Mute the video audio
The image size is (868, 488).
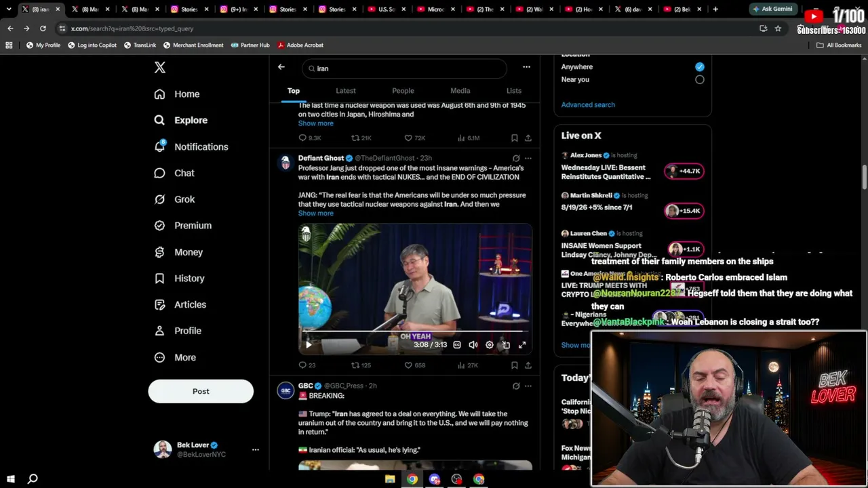click(x=473, y=345)
